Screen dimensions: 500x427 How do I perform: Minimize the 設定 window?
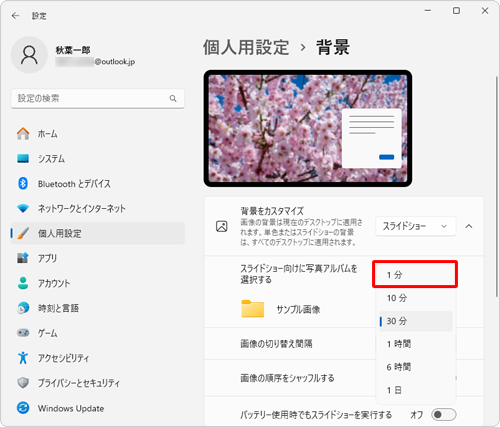click(x=428, y=11)
